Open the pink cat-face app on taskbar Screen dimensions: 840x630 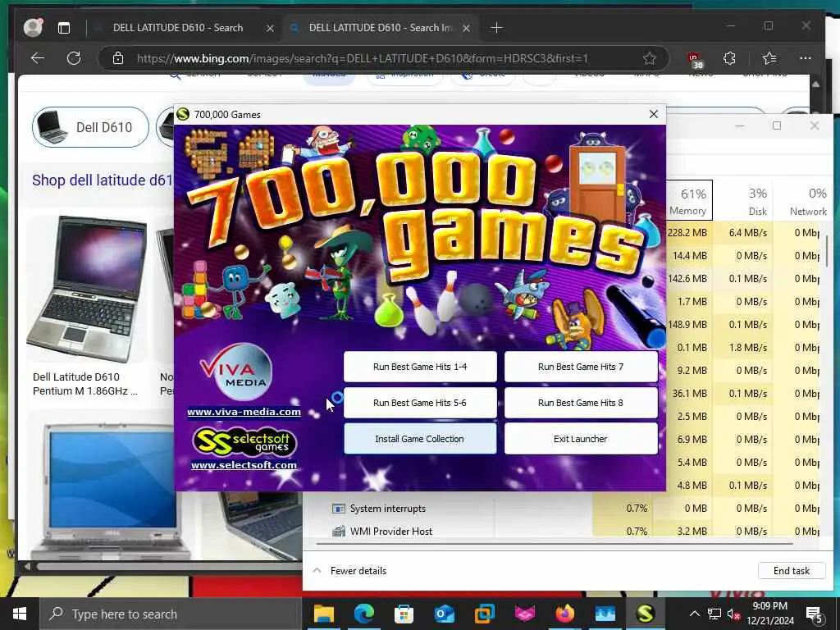[x=524, y=614]
